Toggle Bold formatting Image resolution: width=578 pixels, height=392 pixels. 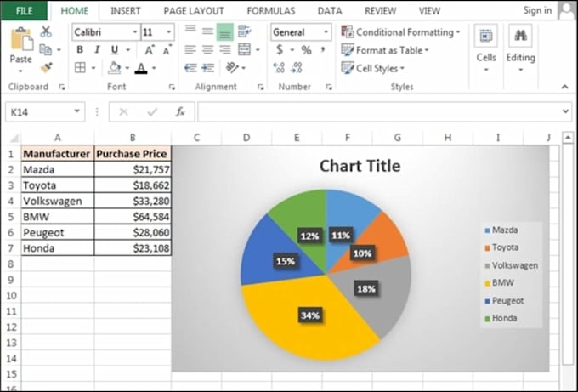point(80,50)
